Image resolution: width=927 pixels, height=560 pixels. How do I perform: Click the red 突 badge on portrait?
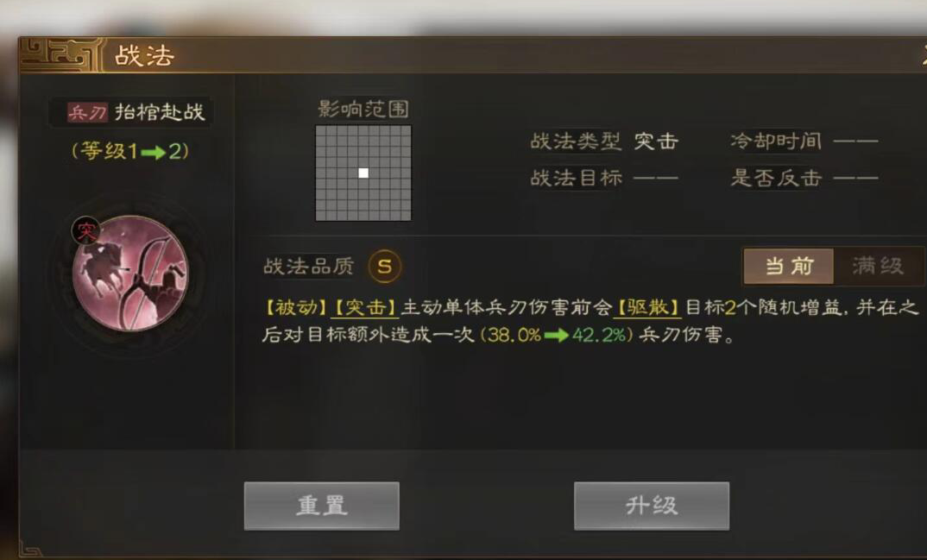pyautogui.click(x=86, y=230)
